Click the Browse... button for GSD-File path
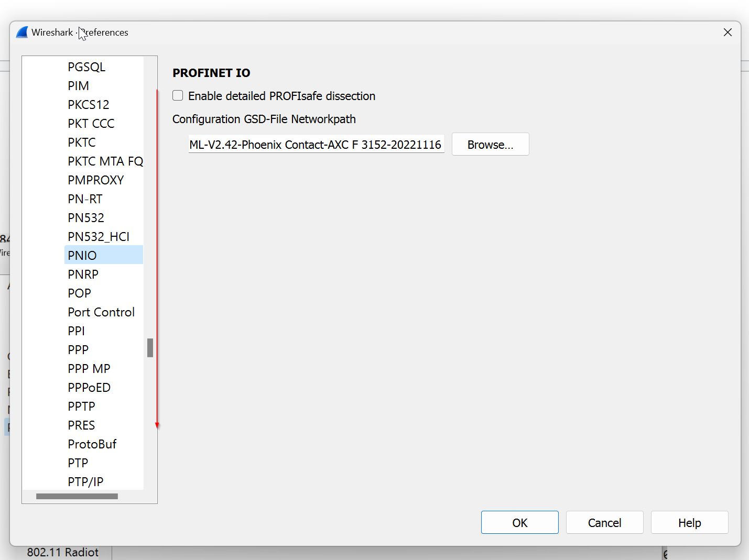Viewport: 749px width, 560px height. click(491, 144)
